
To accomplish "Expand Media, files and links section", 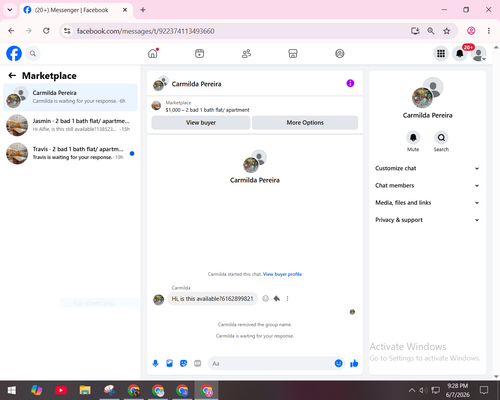I will click(427, 203).
